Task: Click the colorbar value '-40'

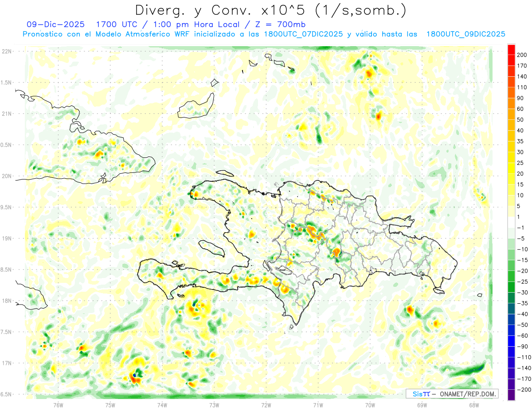Action: 522,314
